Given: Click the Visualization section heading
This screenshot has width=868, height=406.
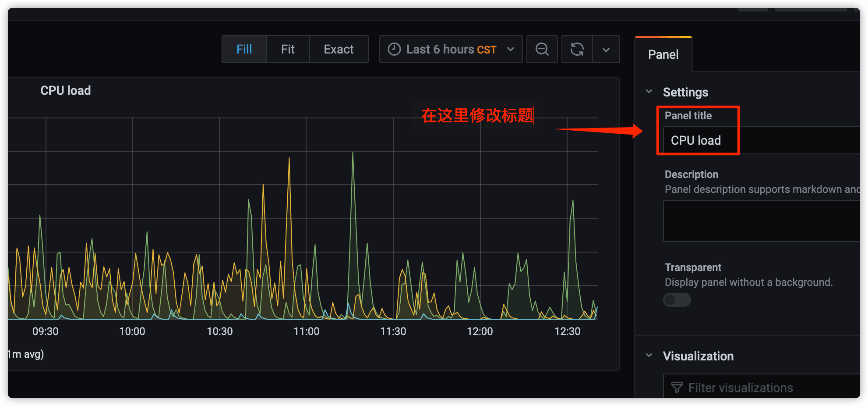Looking at the screenshot, I should [698, 356].
